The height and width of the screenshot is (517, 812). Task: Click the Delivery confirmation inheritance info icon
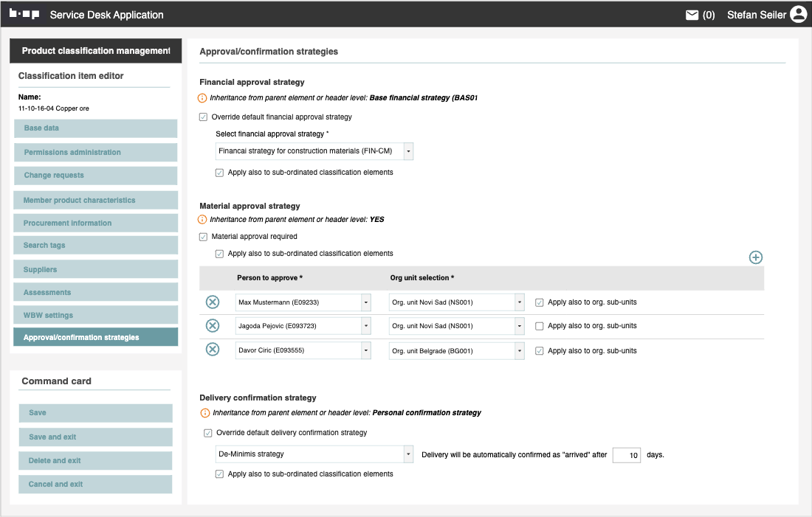pyautogui.click(x=205, y=413)
